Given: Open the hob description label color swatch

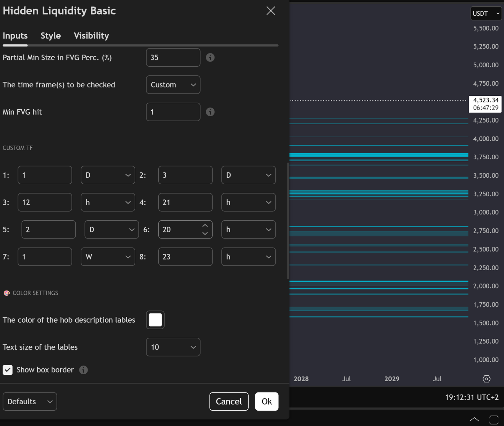Looking at the screenshot, I should [x=155, y=320].
